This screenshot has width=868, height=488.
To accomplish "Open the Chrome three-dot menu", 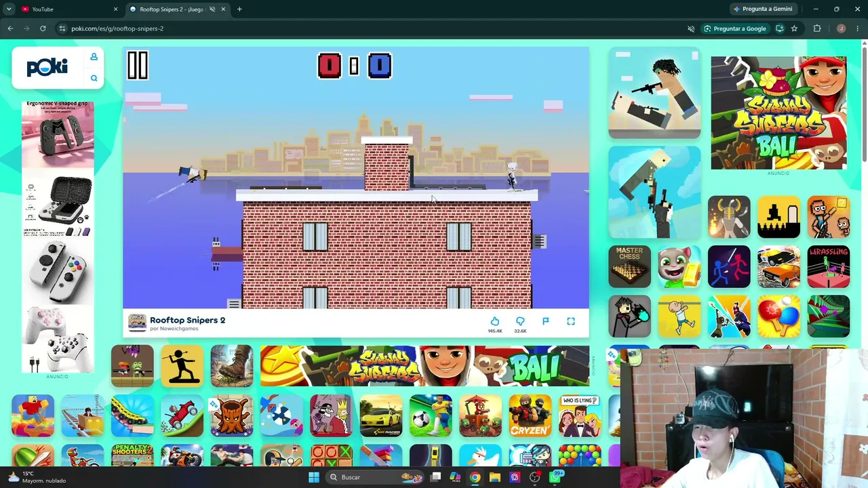I will click(858, 28).
